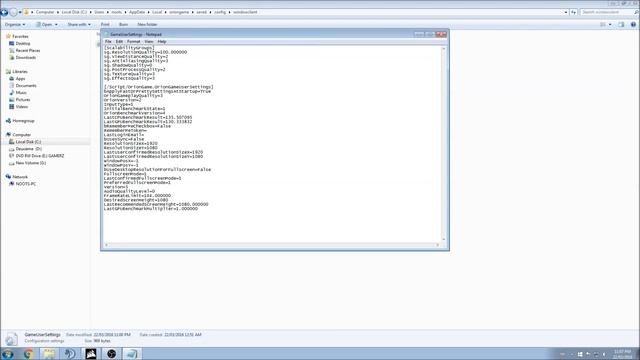Click Notepad vertical scrollbar up arrow
Image resolution: width=640 pixels, height=360 pixels.
[x=444, y=49]
